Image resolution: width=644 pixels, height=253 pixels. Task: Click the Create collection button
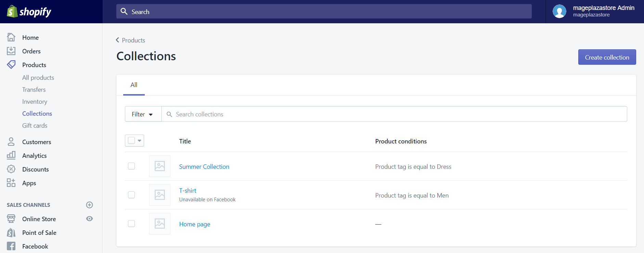coord(607,57)
